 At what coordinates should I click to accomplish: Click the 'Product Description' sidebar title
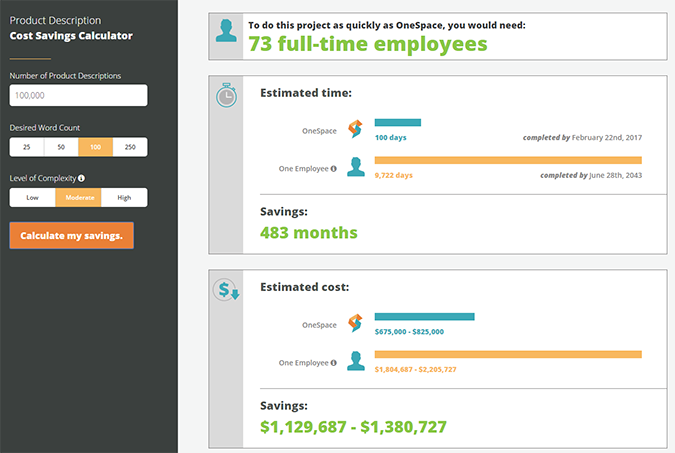coord(55,20)
